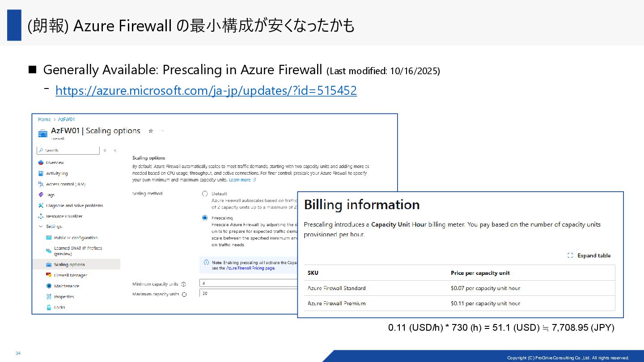Viewport: 644px width, 362px height.
Task: Click the Learned SNAT IP Prefixes icon
Action: click(x=49, y=251)
